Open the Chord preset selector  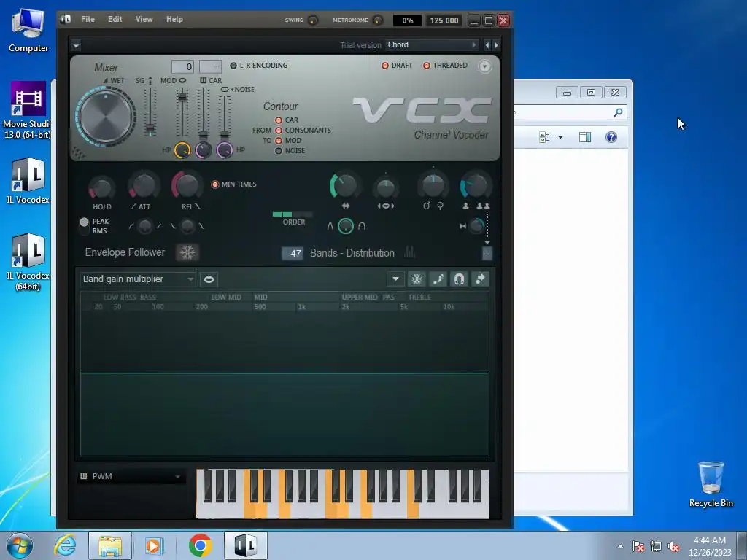(x=432, y=44)
